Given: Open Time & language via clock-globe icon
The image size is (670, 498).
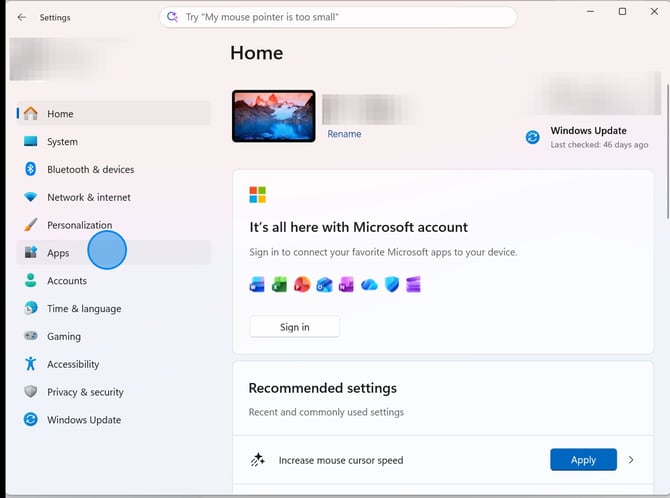Looking at the screenshot, I should pyautogui.click(x=30, y=308).
